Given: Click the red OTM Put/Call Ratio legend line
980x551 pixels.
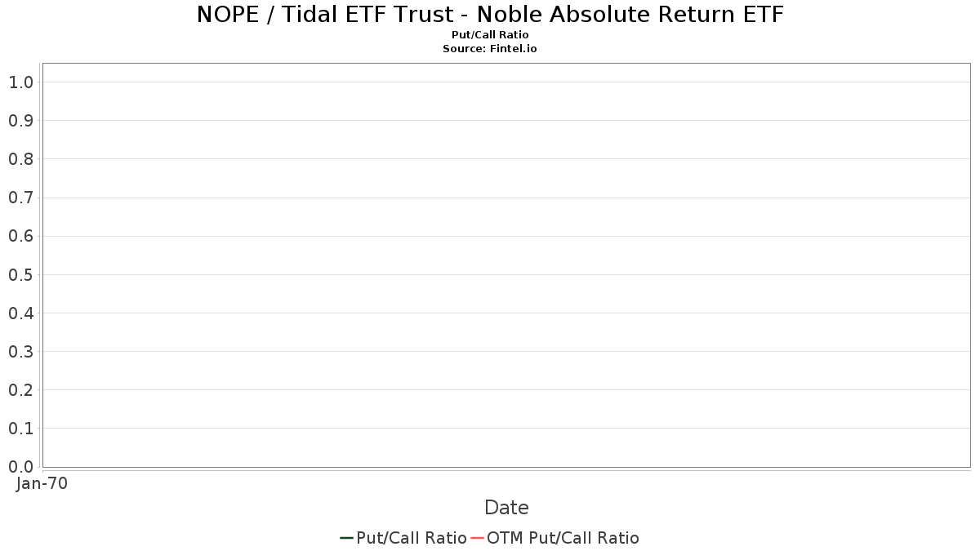Looking at the screenshot, I should pos(478,538).
